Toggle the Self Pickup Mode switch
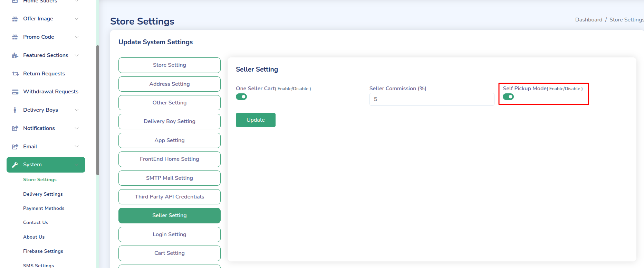This screenshot has width=644, height=268. 508,97
